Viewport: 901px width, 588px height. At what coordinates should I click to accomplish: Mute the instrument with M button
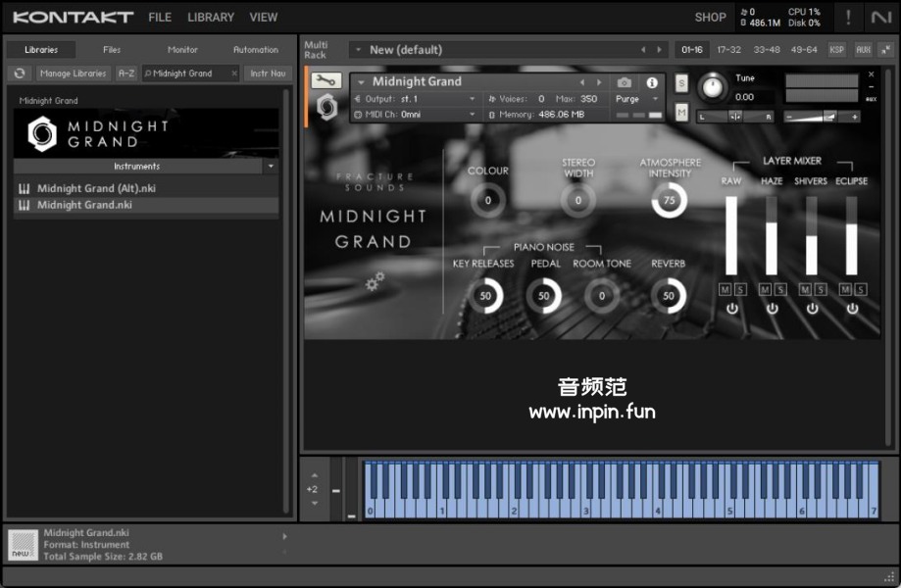(681, 113)
